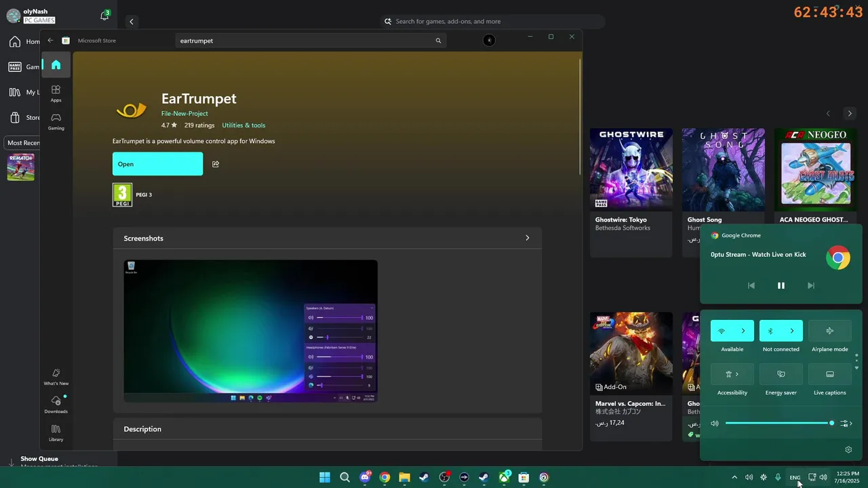Skip to next track in media control
The width and height of the screenshot is (868, 488).
pyautogui.click(x=810, y=286)
